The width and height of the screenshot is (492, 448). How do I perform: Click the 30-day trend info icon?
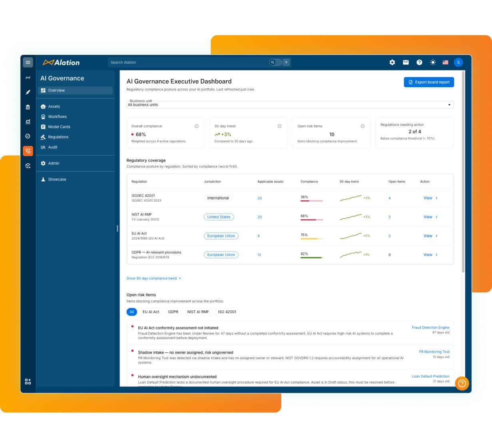(280, 126)
